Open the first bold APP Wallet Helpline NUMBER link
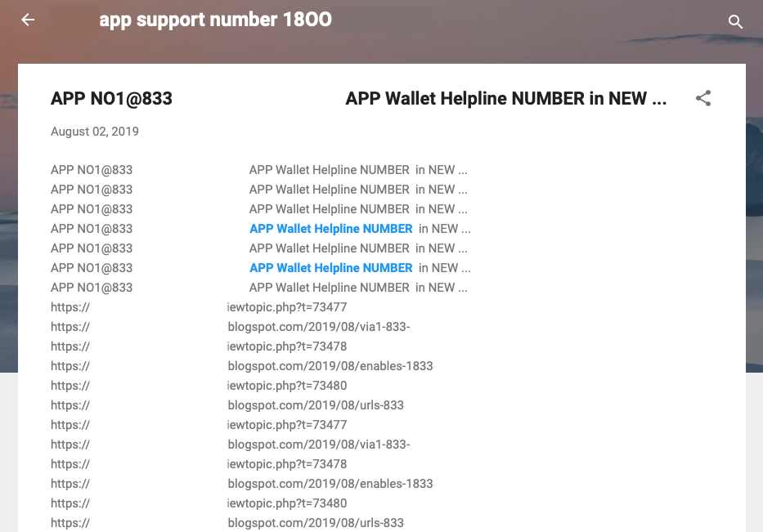 pyautogui.click(x=330, y=229)
